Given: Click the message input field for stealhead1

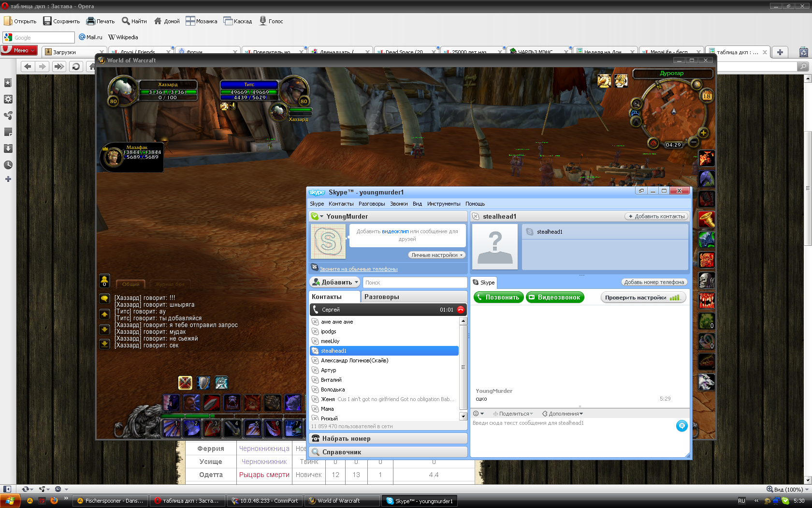Looking at the screenshot, I should [573, 437].
